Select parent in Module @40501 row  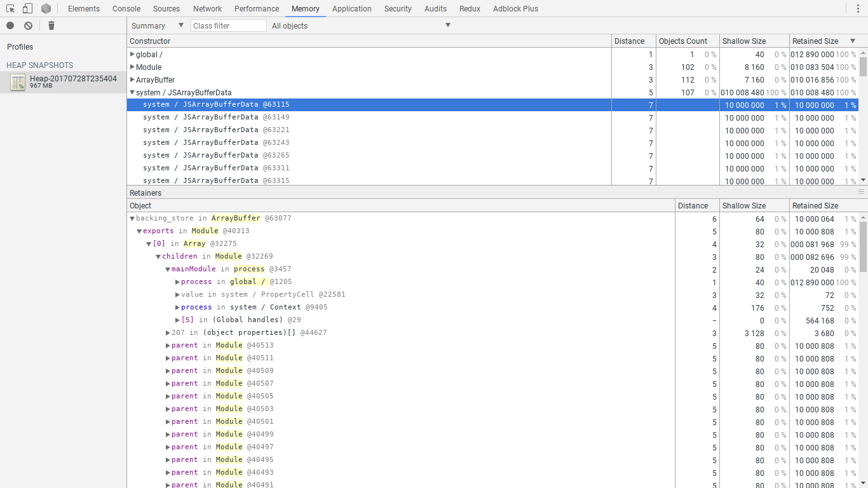click(x=492, y=421)
